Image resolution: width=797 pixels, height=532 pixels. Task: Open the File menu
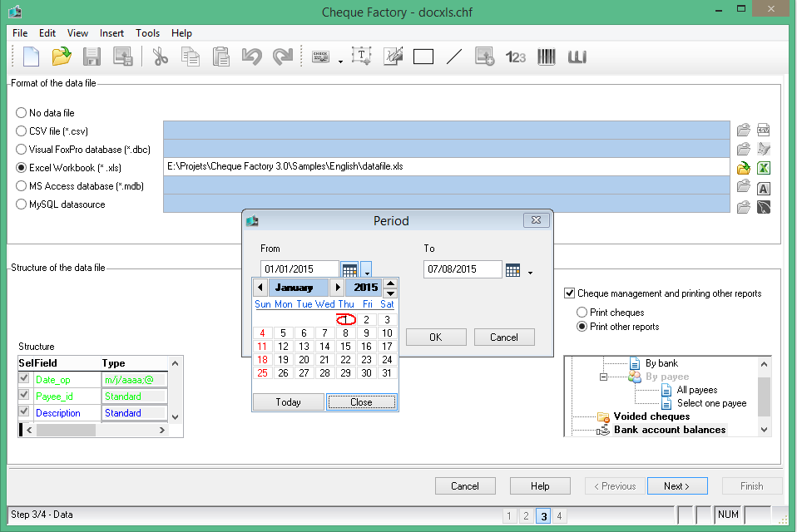[20, 33]
